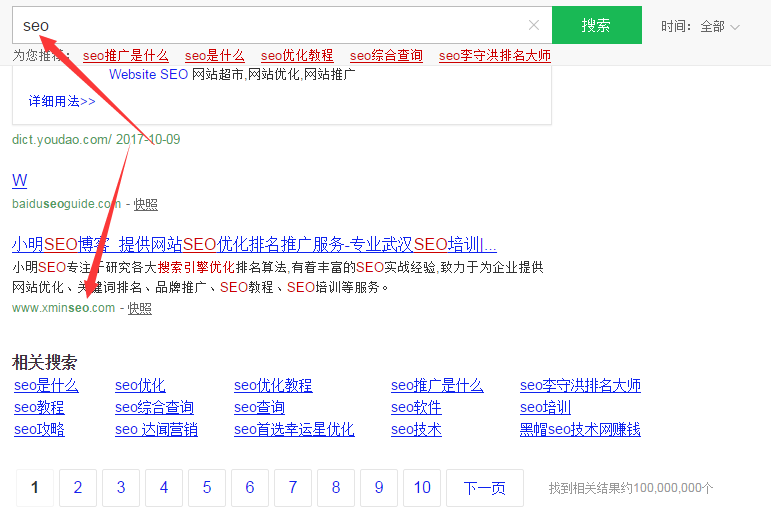771x529 pixels.
Task: Open 快照 for baiduseoguide.com result
Action: pyautogui.click(x=146, y=204)
